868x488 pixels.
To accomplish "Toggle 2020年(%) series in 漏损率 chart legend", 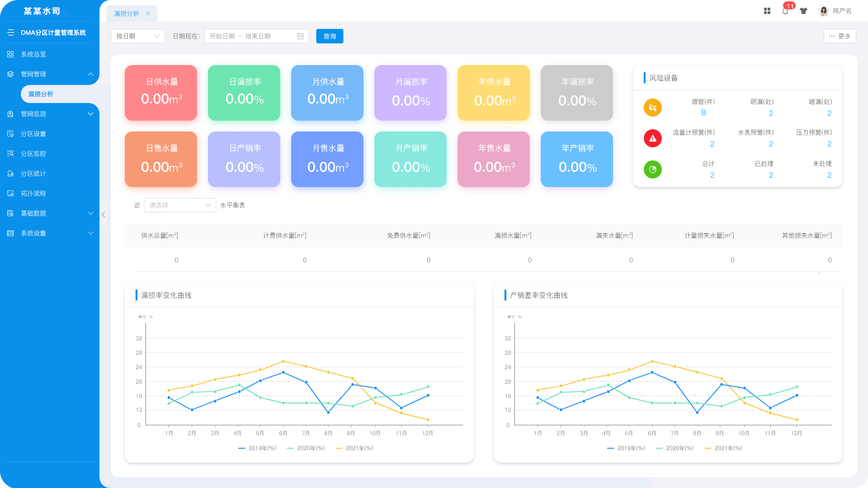I will point(306,448).
